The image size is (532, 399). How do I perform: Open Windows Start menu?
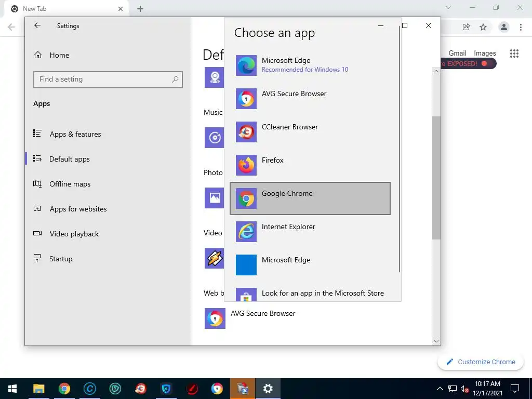(x=12, y=389)
